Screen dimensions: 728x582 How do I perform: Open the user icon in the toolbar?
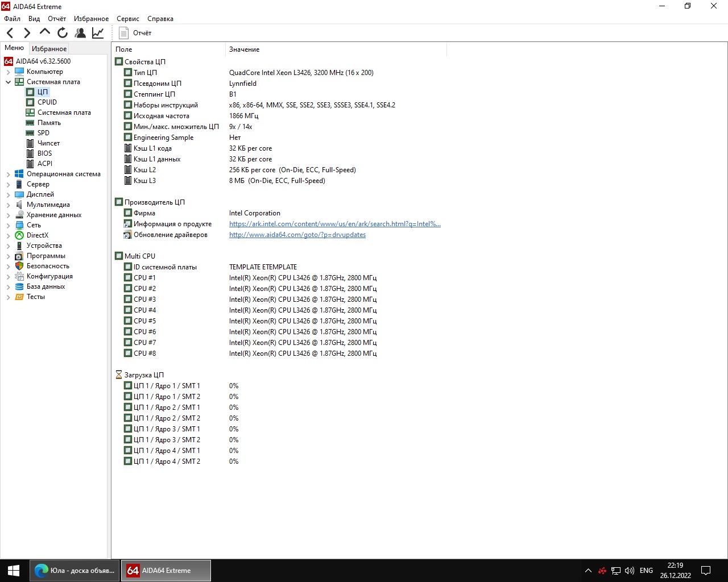pos(80,33)
